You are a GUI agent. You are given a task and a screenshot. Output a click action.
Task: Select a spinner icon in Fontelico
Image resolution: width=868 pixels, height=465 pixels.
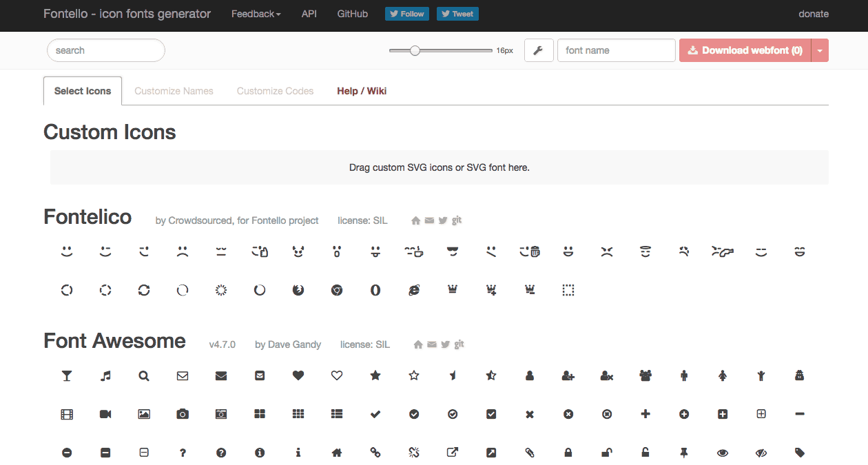pos(67,290)
